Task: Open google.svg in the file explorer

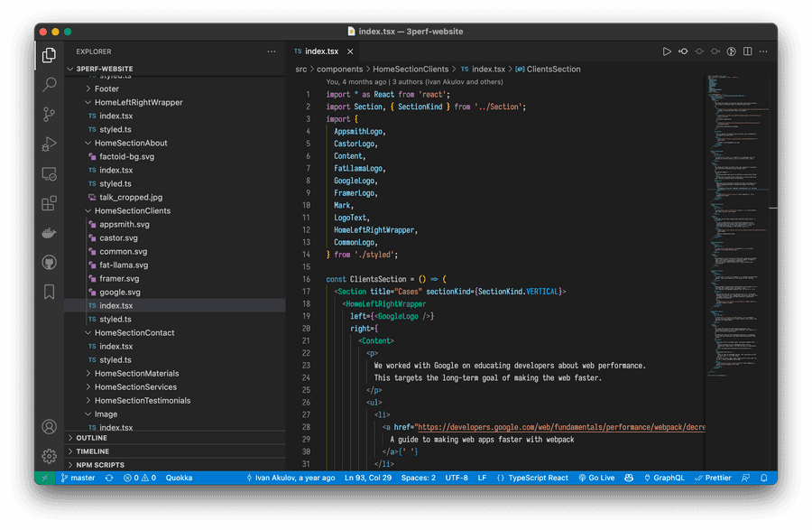Action: pos(120,292)
